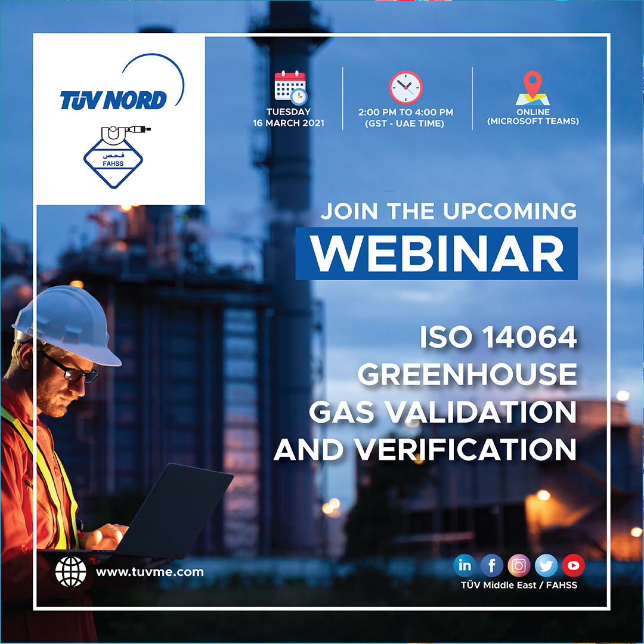Open the Facebook icon link

pyautogui.click(x=491, y=565)
